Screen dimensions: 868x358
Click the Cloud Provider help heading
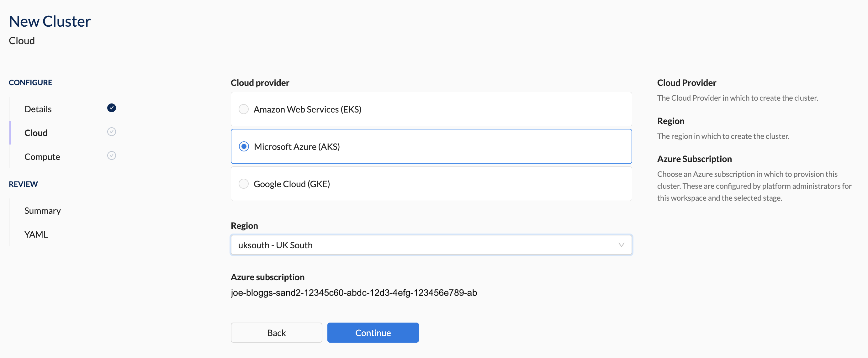(x=687, y=83)
